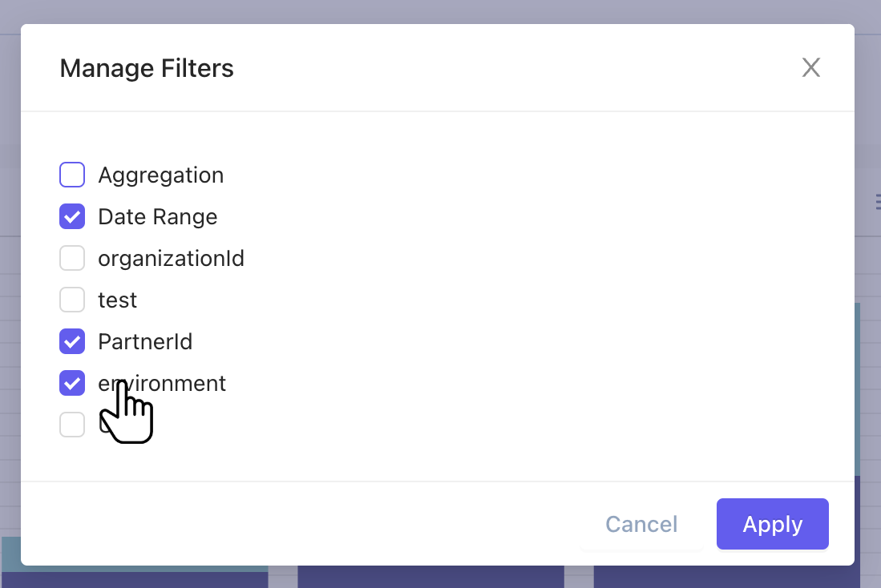Click the dark purple bar below the dialog center

tap(430, 577)
